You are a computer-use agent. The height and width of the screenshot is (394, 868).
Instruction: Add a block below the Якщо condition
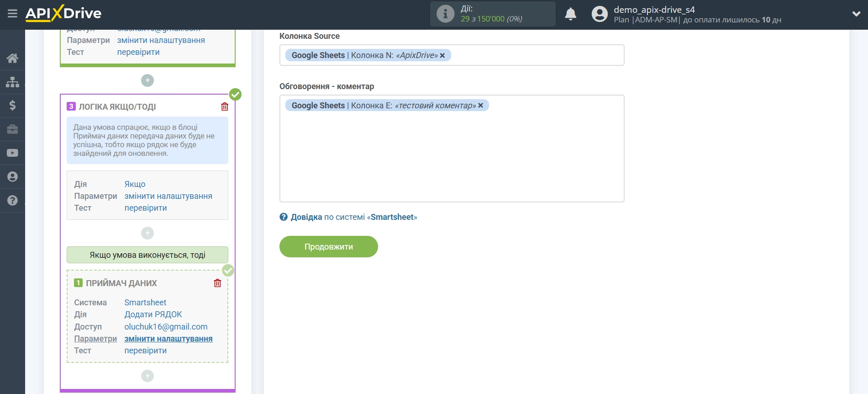pos(147,233)
